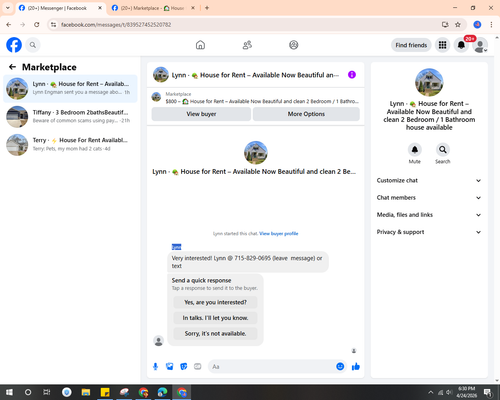500x400 pixels.
Task: Open the emoji picker in message box
Action: click(x=340, y=367)
